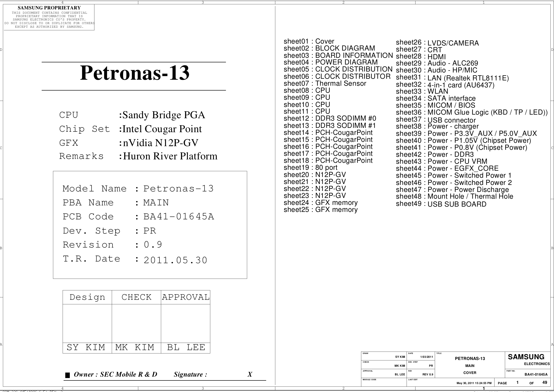554x392 pixels.
Task: Click the Revision value '0.9' in info box
Action: 153,245
